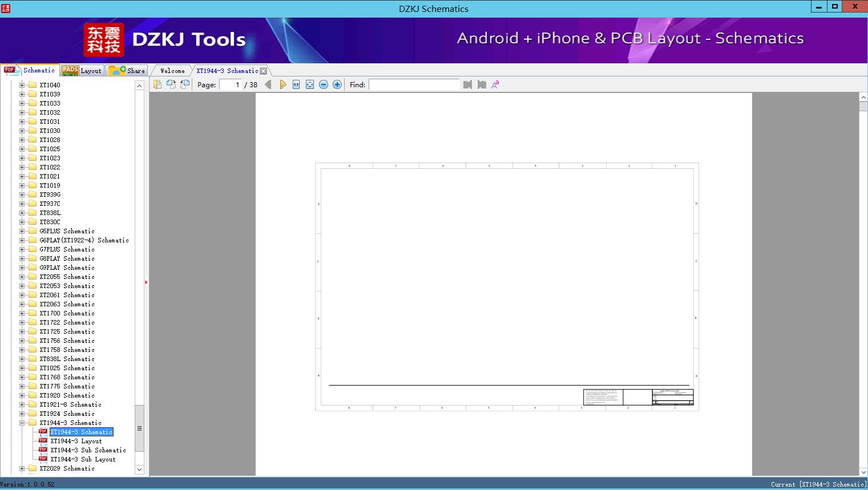Open the XT1944-3 Sub Schematic item
Screen dimensions: 868x490
(x=88, y=450)
